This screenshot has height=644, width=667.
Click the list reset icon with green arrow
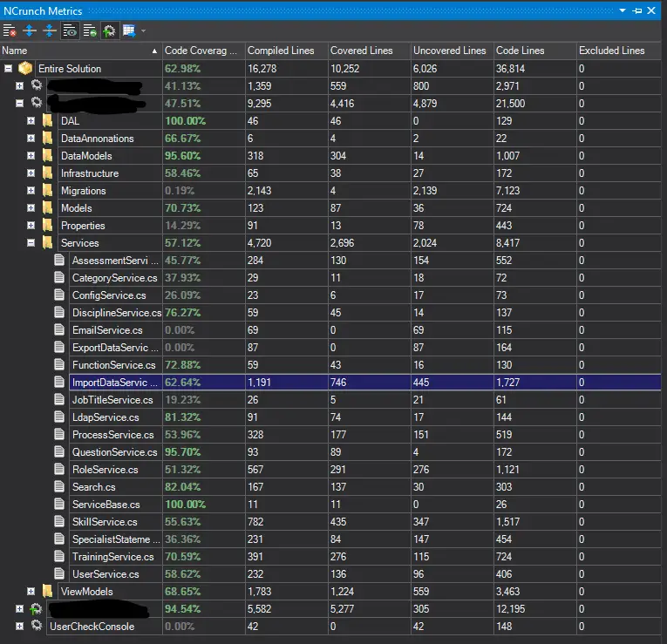coord(89,31)
